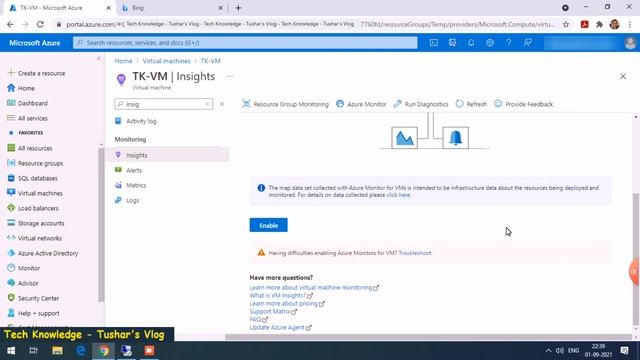Open the FAQ link
Viewport: 640px width, 360px height.
(259, 319)
